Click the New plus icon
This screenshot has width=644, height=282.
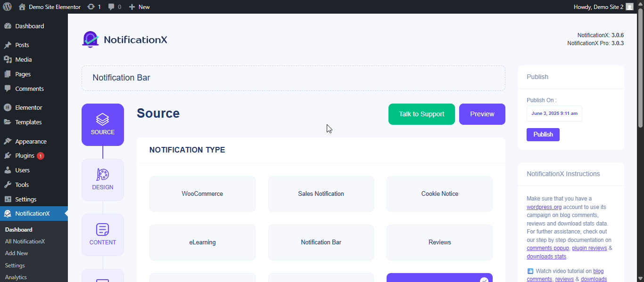pyautogui.click(x=132, y=7)
